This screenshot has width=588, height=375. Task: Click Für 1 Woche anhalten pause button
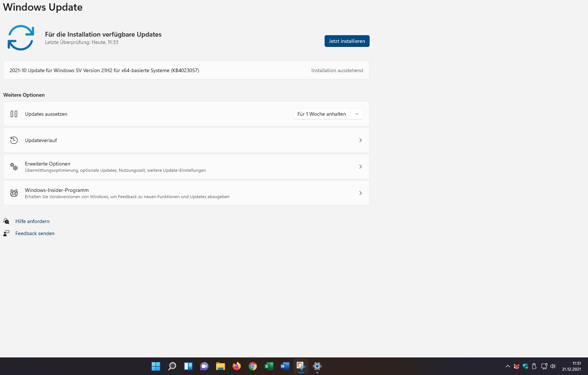coord(322,114)
